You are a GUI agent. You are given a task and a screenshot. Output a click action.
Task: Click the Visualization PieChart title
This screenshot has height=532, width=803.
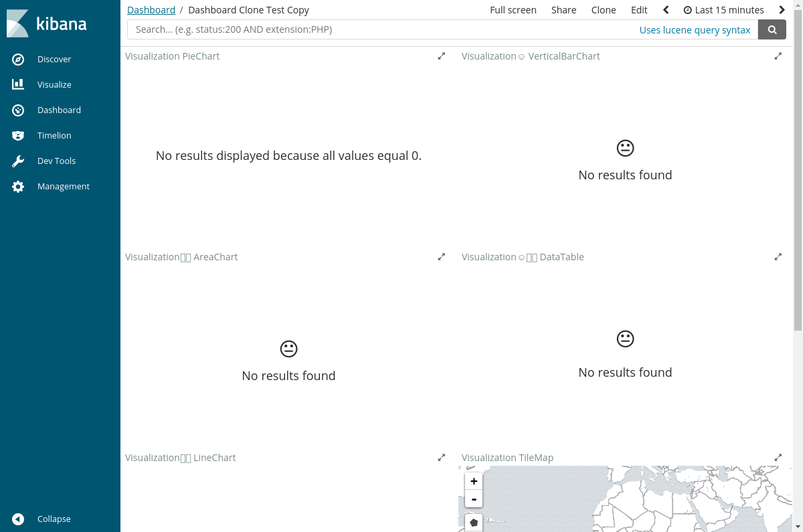[x=173, y=56]
